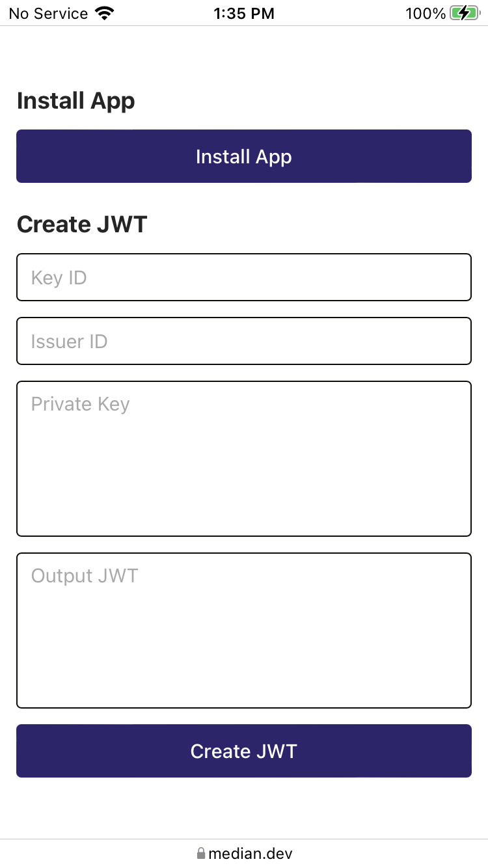Focus the Key ID input field

(244, 277)
